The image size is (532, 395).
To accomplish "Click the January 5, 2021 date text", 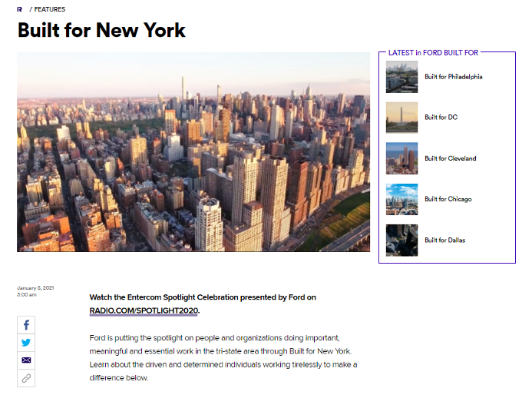I will point(35,288).
